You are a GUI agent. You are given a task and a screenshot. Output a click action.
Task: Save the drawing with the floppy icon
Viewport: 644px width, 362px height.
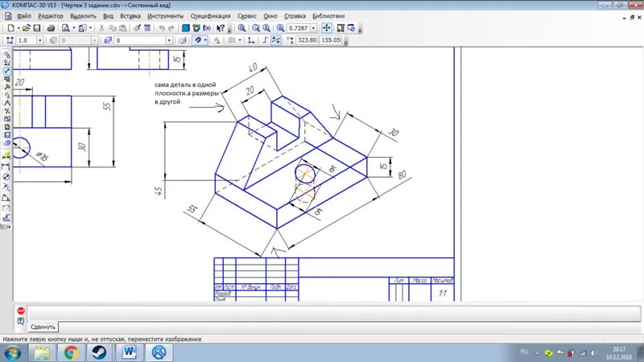pos(36,28)
